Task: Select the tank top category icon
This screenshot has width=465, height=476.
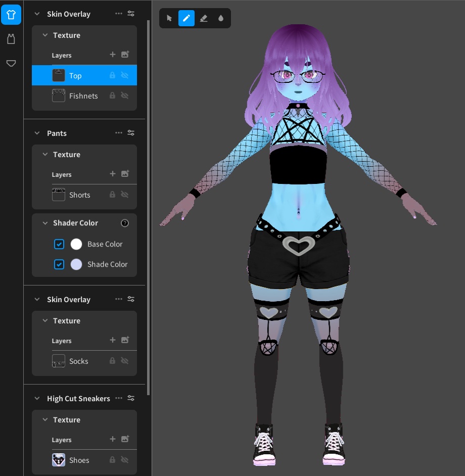Action: (x=11, y=39)
